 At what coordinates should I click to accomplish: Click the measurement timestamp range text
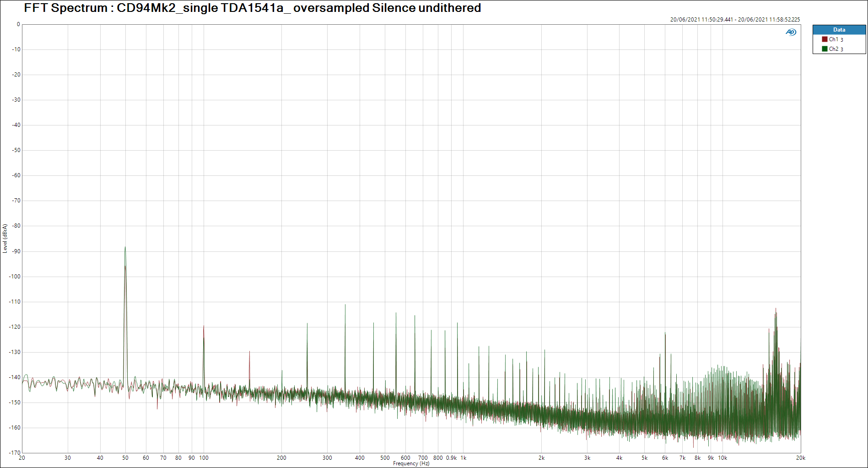point(735,20)
